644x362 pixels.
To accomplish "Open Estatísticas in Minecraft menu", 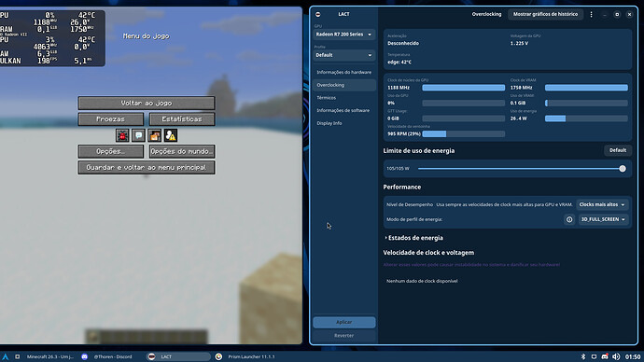I will pyautogui.click(x=182, y=119).
